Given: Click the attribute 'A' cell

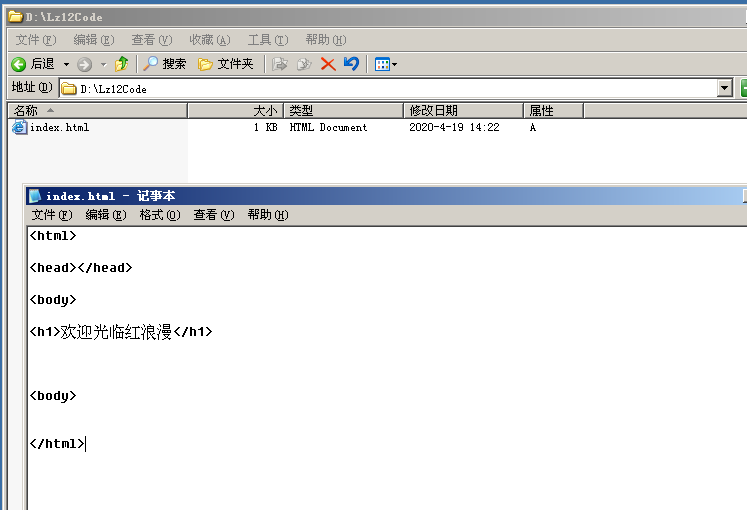Looking at the screenshot, I should [533, 127].
